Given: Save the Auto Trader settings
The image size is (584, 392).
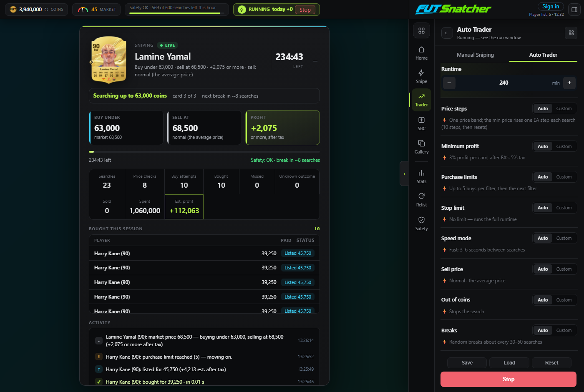Looking at the screenshot, I should click(467, 363).
